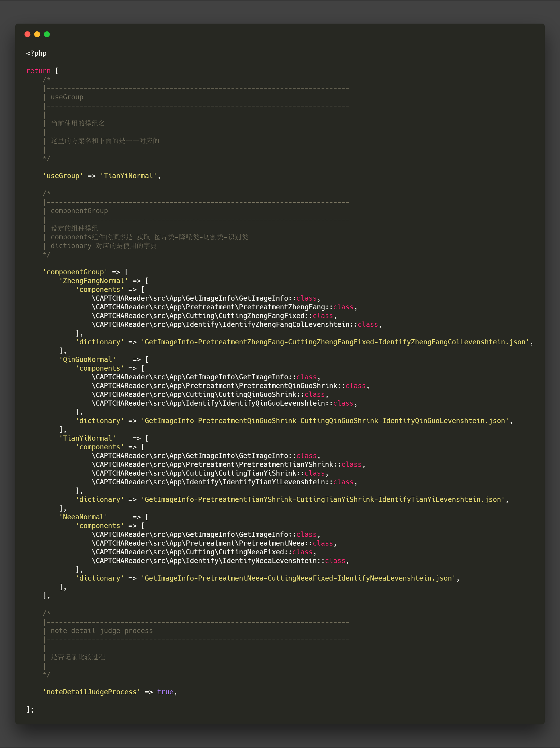Click the 'note detail judge process' comment
Viewport: 560px width, 748px height.
(x=102, y=631)
